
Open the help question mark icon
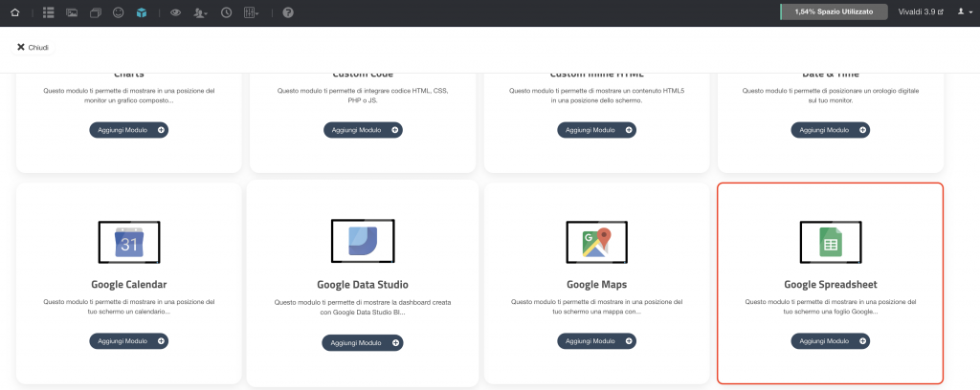pyautogui.click(x=287, y=12)
